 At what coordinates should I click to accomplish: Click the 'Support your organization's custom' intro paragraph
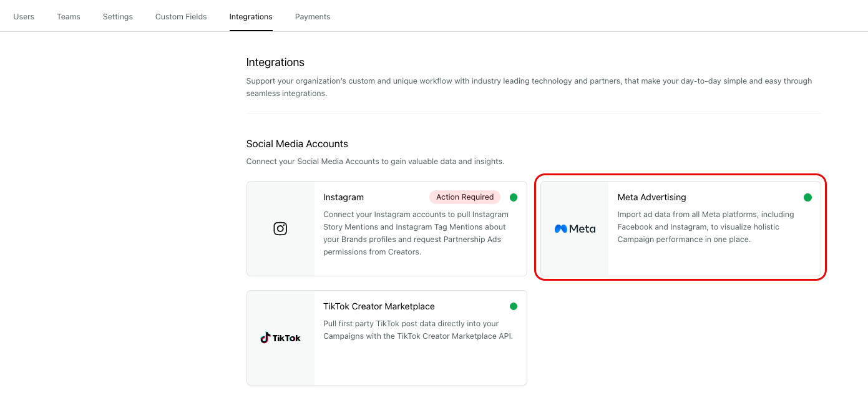pos(529,87)
